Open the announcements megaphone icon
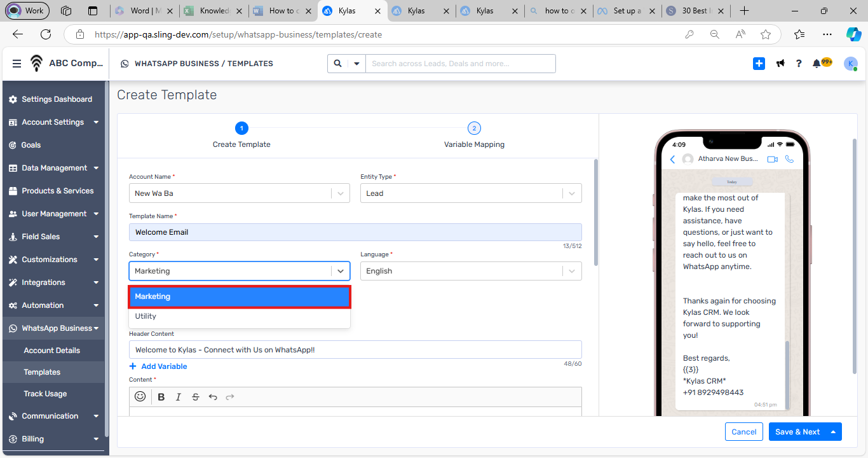This screenshot has width=868, height=458. point(780,64)
